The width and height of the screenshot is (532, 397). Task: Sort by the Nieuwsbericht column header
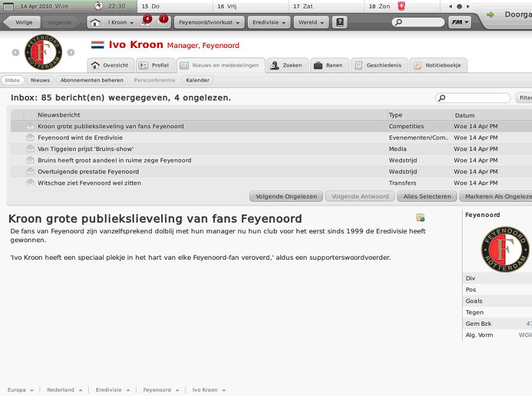[x=212, y=115]
